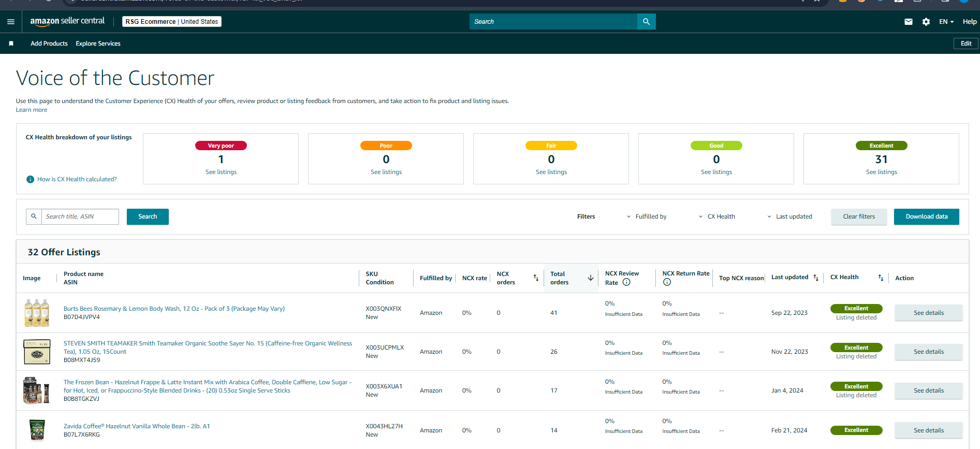Click the Very poor red badge
Viewport: 980px width, 449px height.
pos(221,146)
